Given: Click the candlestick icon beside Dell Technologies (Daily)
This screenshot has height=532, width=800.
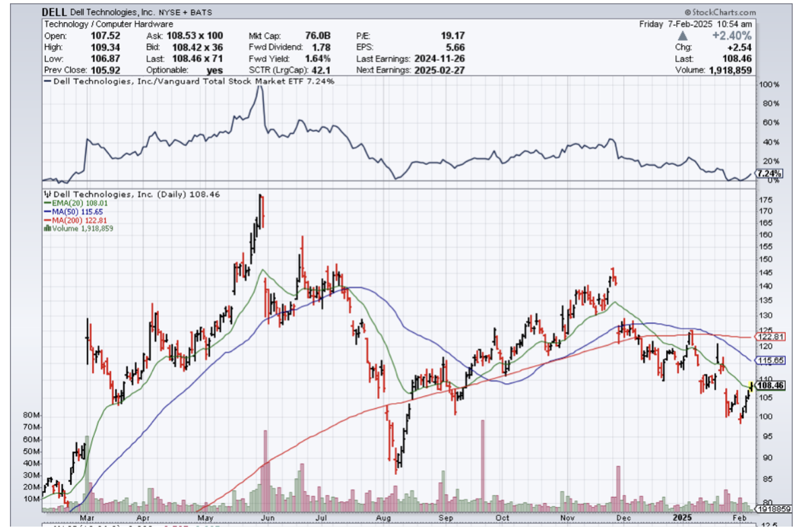Looking at the screenshot, I should tap(46, 194).
